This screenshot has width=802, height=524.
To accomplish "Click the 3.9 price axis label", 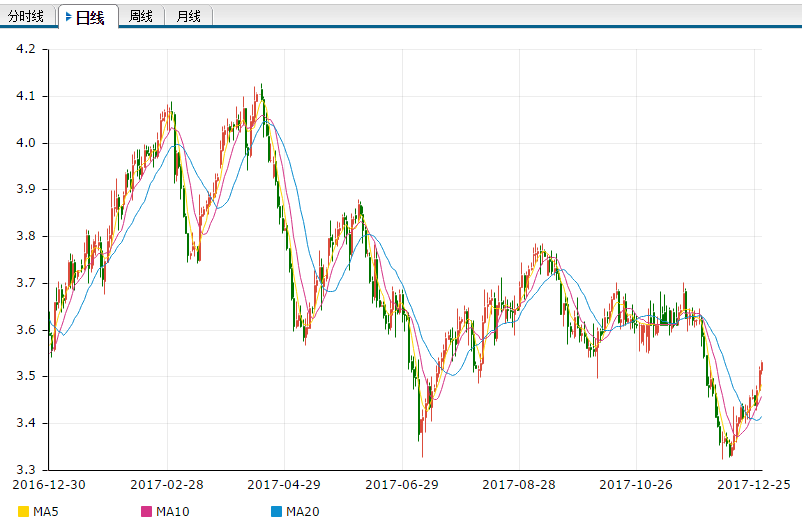I will pyautogui.click(x=26, y=189).
